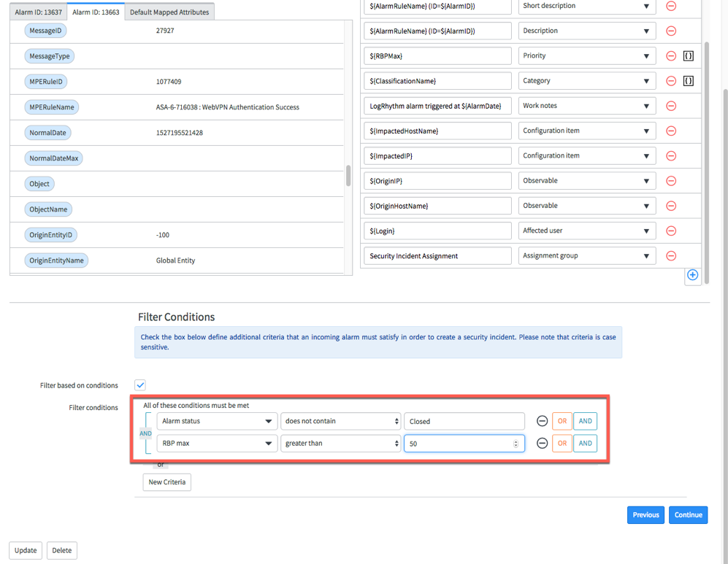Open the Description field dropdown

pos(587,31)
